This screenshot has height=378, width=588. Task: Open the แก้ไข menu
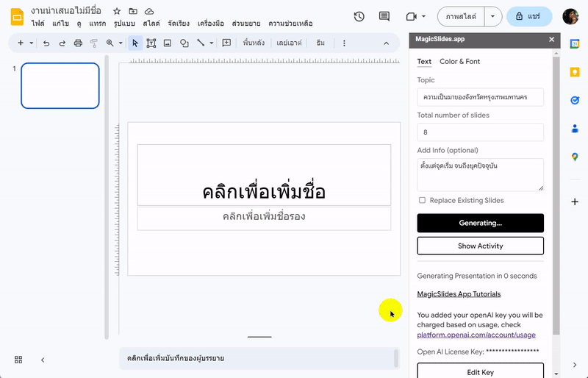tap(60, 24)
